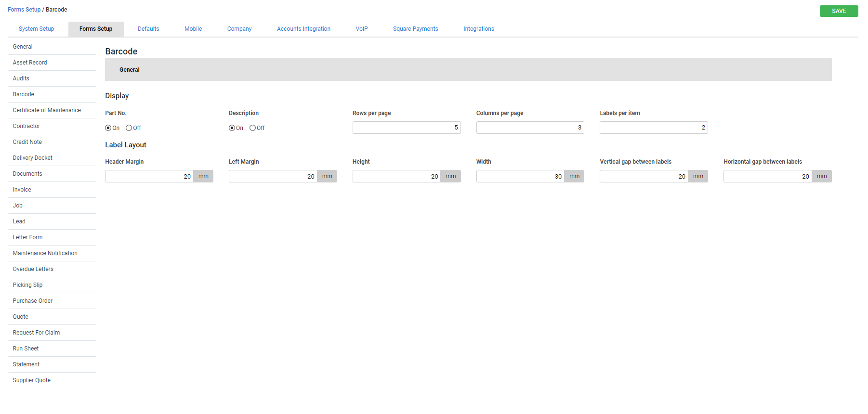Edit the Labels per item field
This screenshot has width=868, height=414.
pos(654,128)
